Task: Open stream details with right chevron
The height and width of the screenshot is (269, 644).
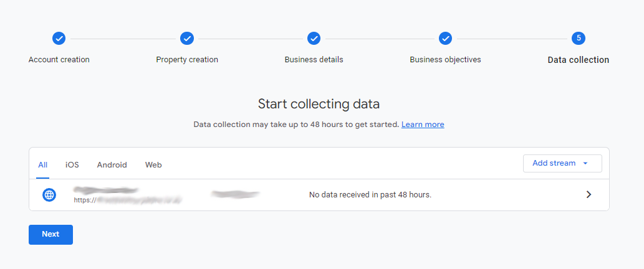Action: 589,195
